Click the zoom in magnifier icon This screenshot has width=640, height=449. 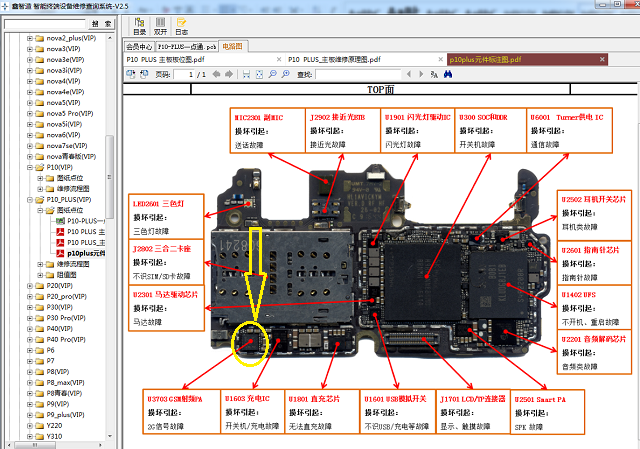coord(286,74)
